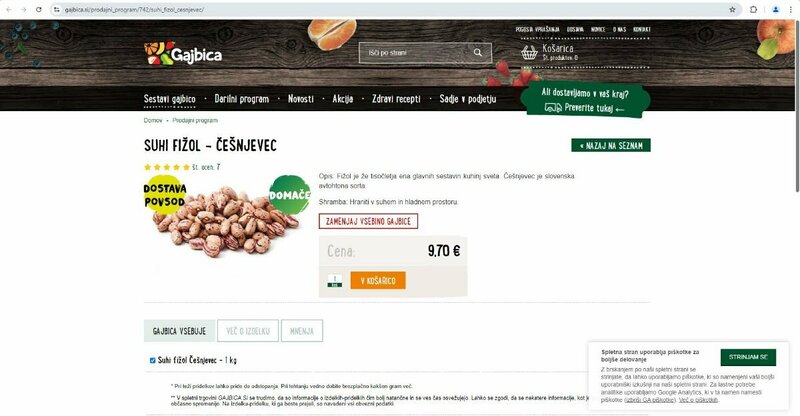Click the quantity field next to V košarico
The image size is (800, 416).
(335, 281)
